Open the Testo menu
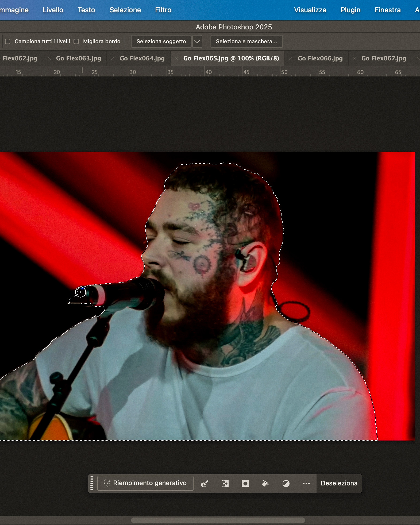 pos(86,10)
